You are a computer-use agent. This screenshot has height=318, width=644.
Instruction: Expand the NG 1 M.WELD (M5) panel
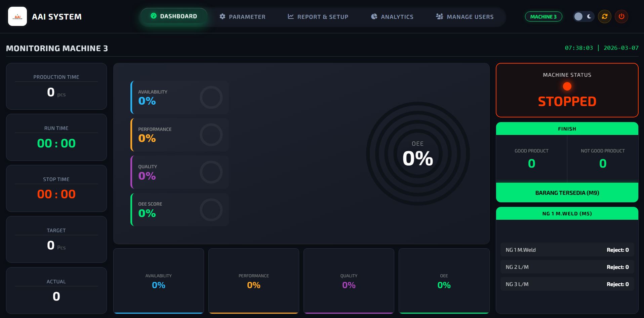click(567, 213)
